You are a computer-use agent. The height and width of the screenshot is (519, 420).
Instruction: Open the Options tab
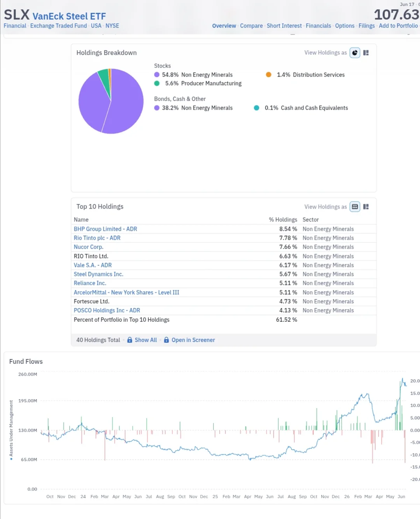(x=345, y=26)
